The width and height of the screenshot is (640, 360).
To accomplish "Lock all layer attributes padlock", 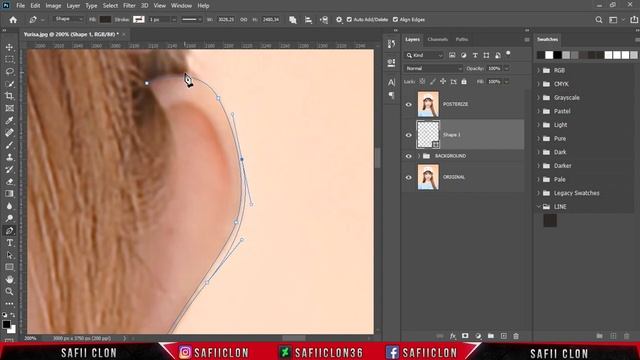I will click(464, 82).
